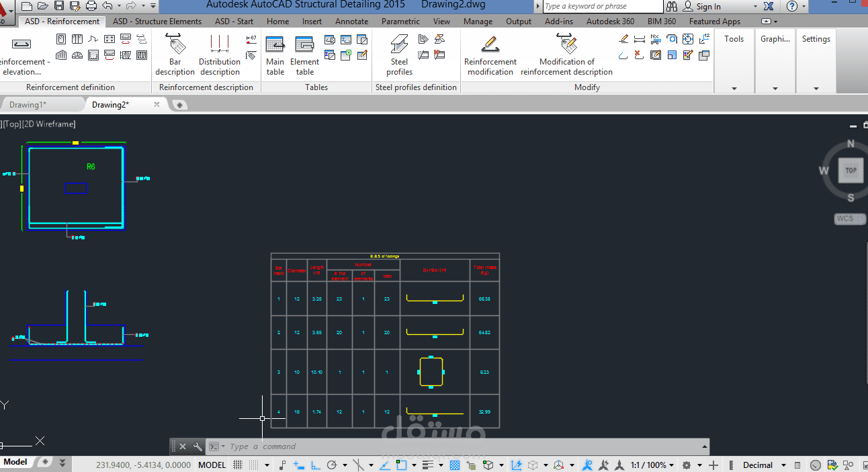Insert the Main table
The image size is (868, 472).
click(x=275, y=55)
